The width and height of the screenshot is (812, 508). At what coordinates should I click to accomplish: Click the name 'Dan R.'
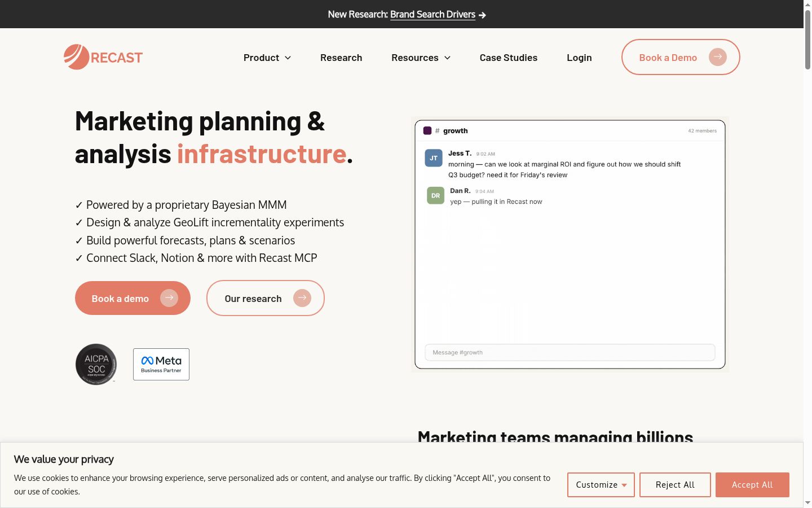click(x=460, y=191)
